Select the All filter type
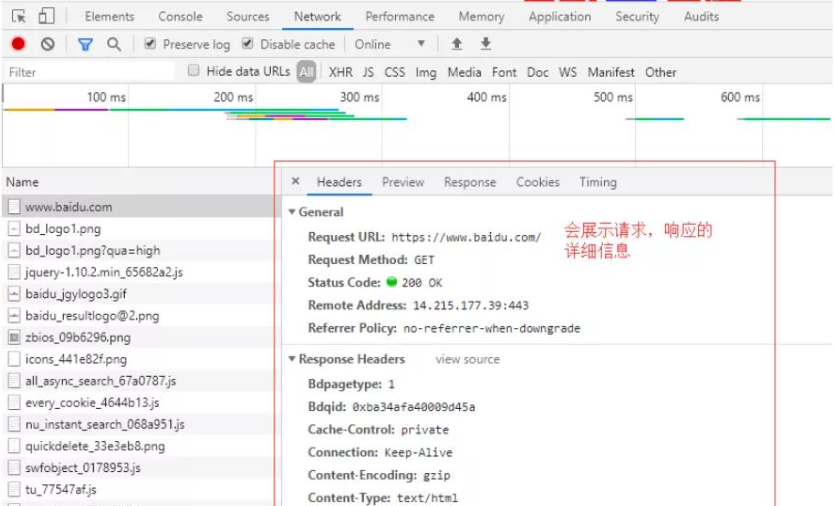 click(306, 72)
